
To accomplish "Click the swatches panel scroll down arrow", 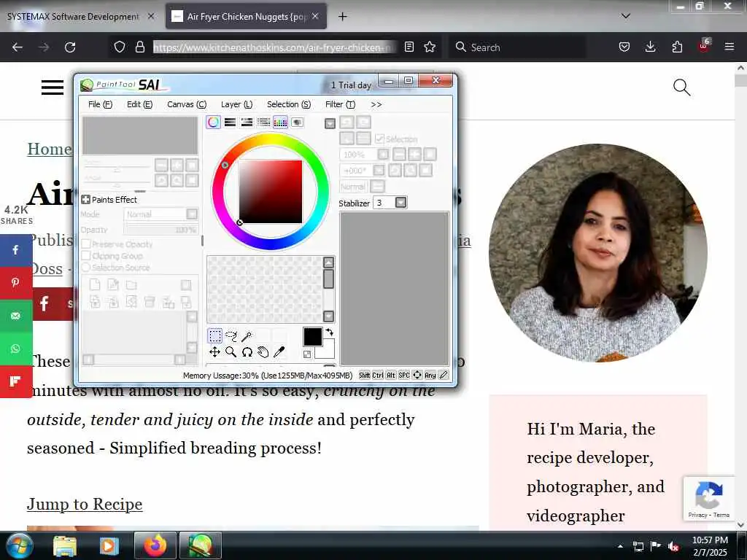I will tap(328, 316).
